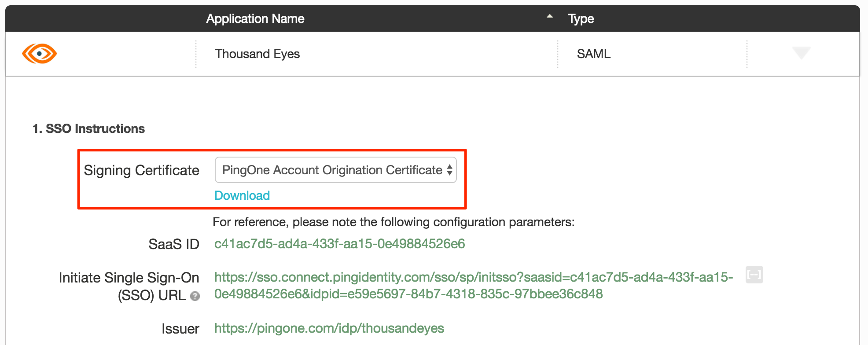Image resolution: width=868 pixels, height=345 pixels.
Task: Click the Application Name column header
Action: click(x=255, y=18)
